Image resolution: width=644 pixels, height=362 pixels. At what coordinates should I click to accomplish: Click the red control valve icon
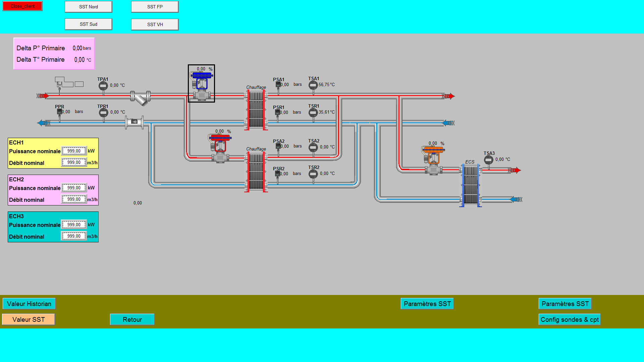[x=220, y=146]
